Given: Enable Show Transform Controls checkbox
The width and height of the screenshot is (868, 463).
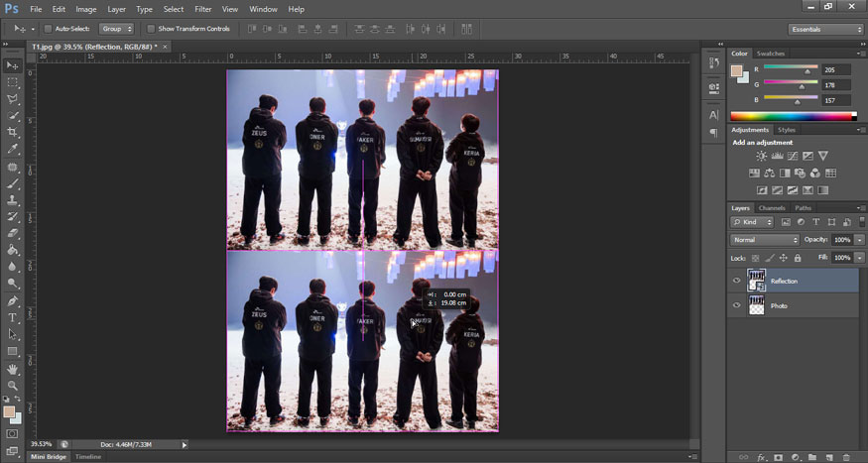Looking at the screenshot, I should tap(151, 29).
